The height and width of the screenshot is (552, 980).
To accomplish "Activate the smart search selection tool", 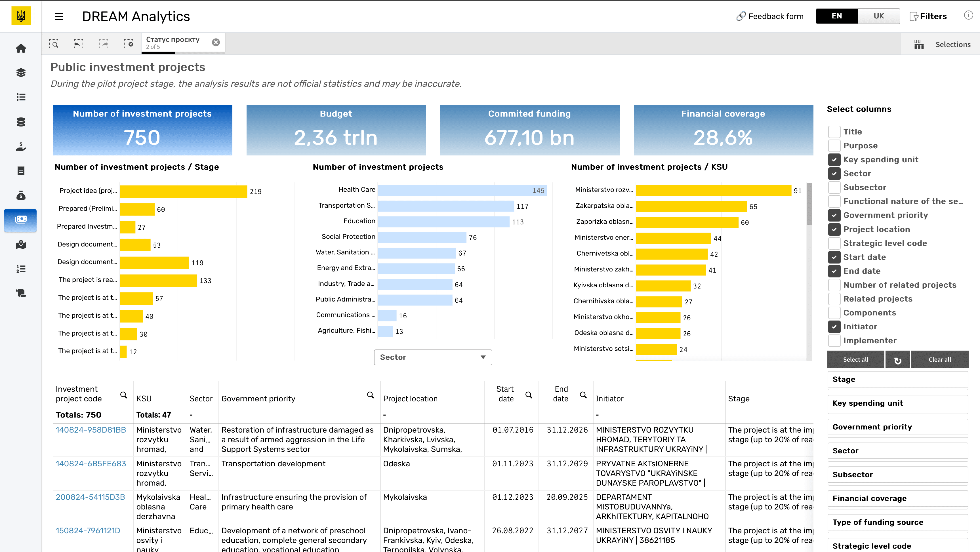I will click(54, 44).
